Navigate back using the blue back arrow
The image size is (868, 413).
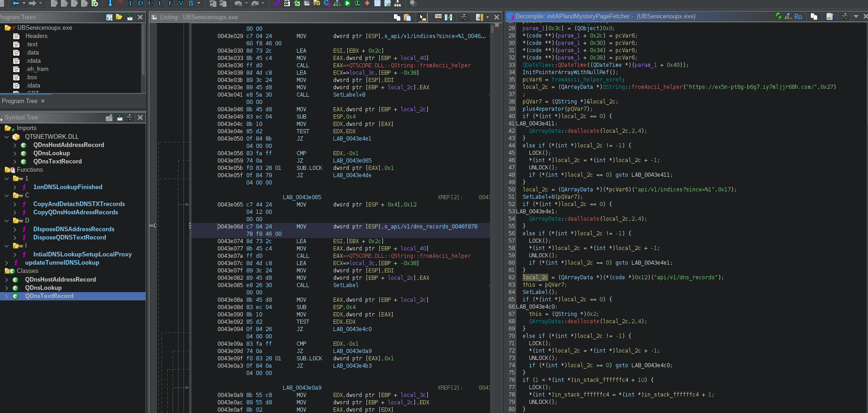pyautogui.click(x=15, y=4)
